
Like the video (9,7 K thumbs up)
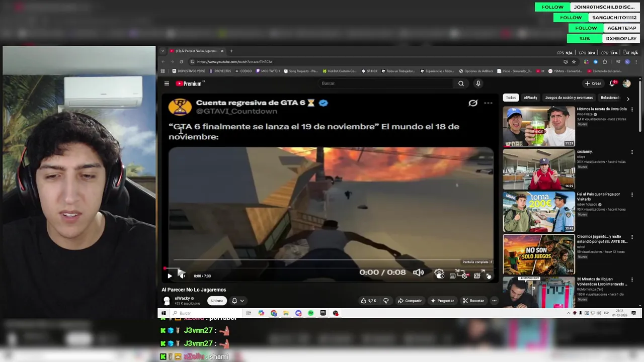click(x=368, y=301)
